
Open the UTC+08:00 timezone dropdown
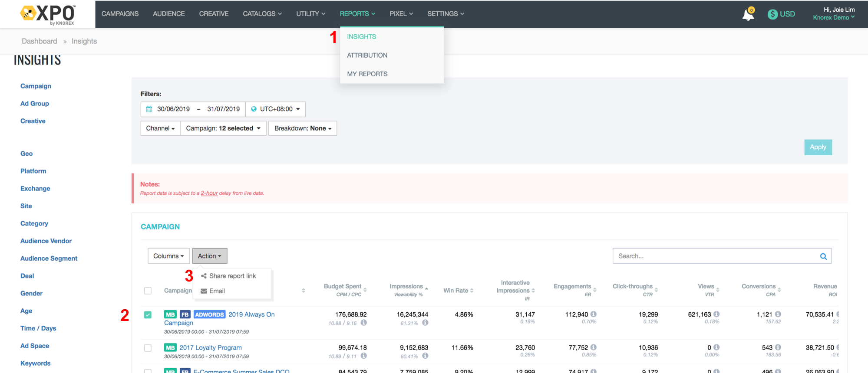(276, 109)
